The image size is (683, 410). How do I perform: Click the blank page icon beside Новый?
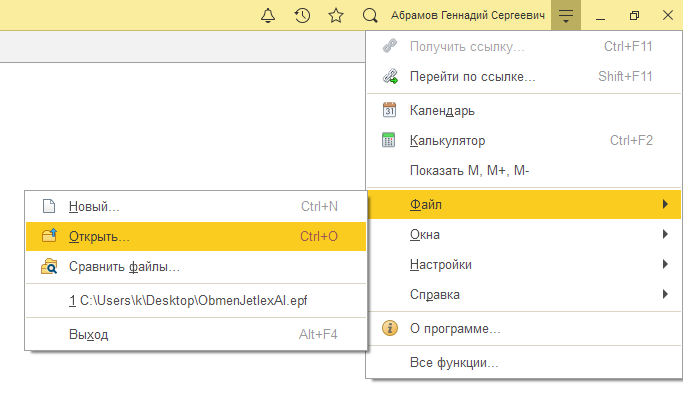coord(49,206)
